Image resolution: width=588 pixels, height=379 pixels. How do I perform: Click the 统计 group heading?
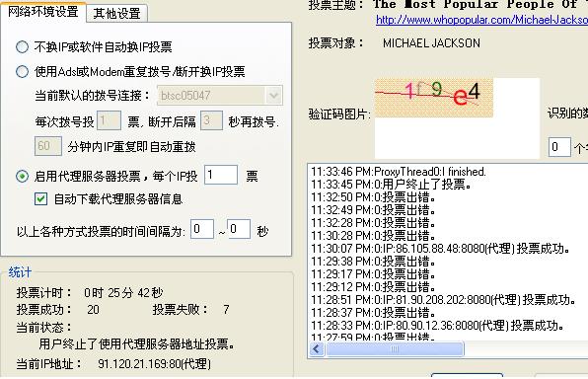point(20,272)
